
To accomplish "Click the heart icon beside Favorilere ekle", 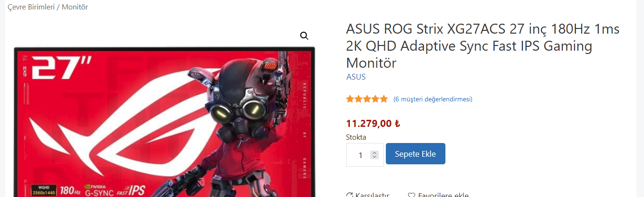I will (411, 195).
